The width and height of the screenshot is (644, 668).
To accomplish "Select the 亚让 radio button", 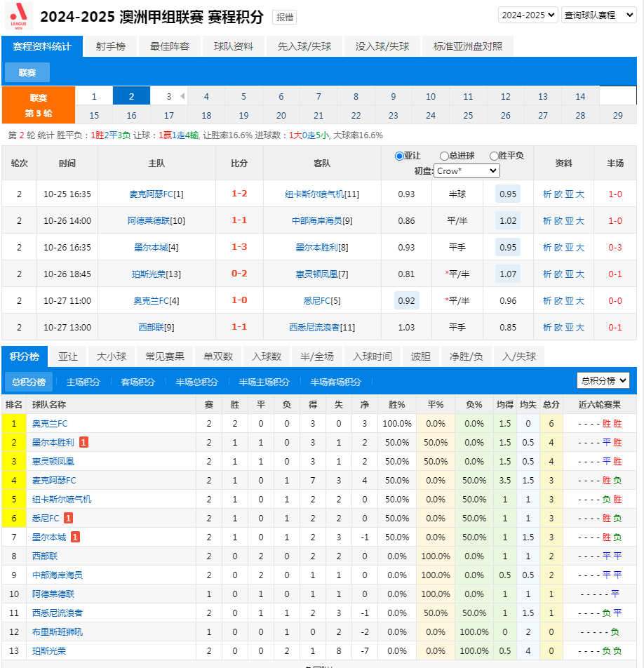I will click(x=400, y=156).
